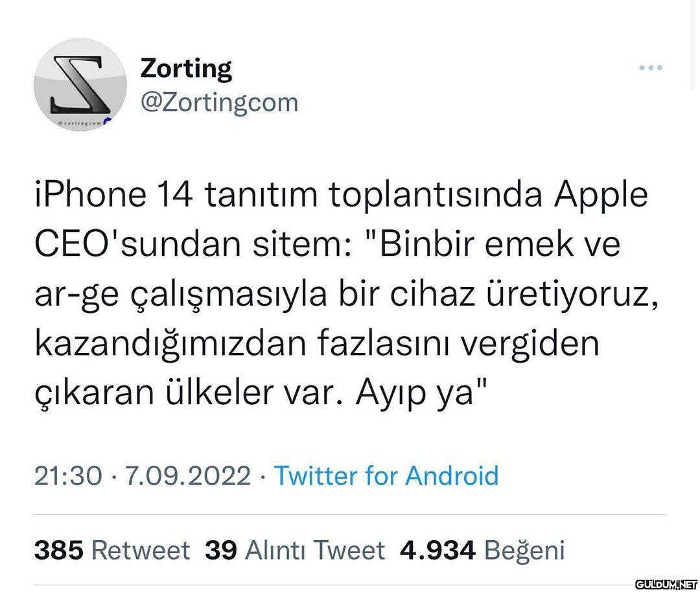Click the small blue badge on avatar edge
The height and width of the screenshot is (592, 700).
(x=107, y=121)
